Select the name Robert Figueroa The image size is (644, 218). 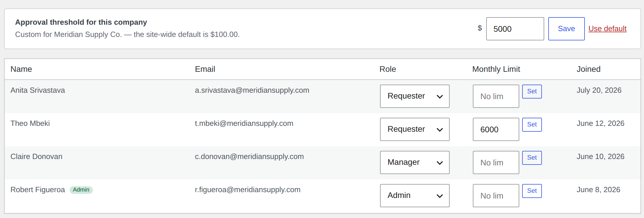tap(38, 190)
